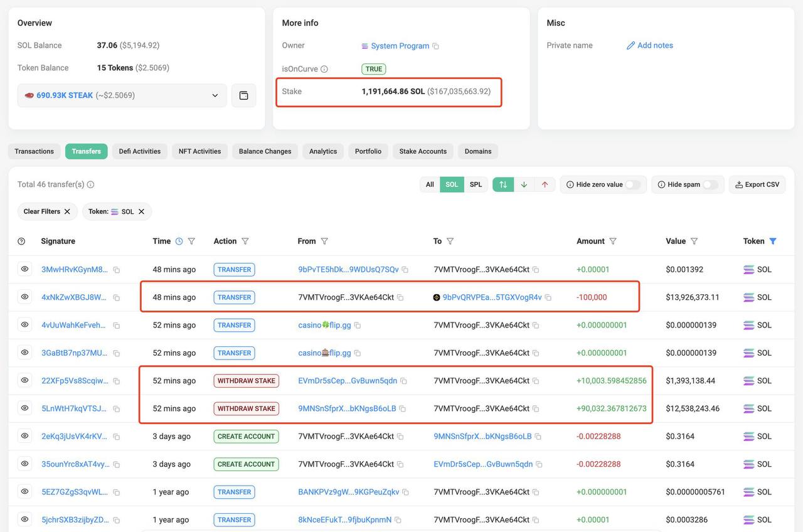Preview transaction 3MwHRvKGynM8 with eye icon
Screen dimensions: 803x532
[24, 269]
